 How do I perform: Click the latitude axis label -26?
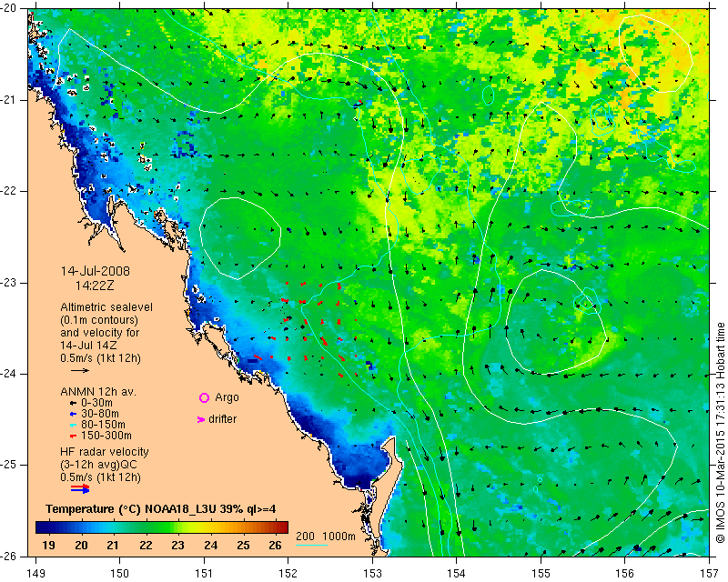pos(9,556)
